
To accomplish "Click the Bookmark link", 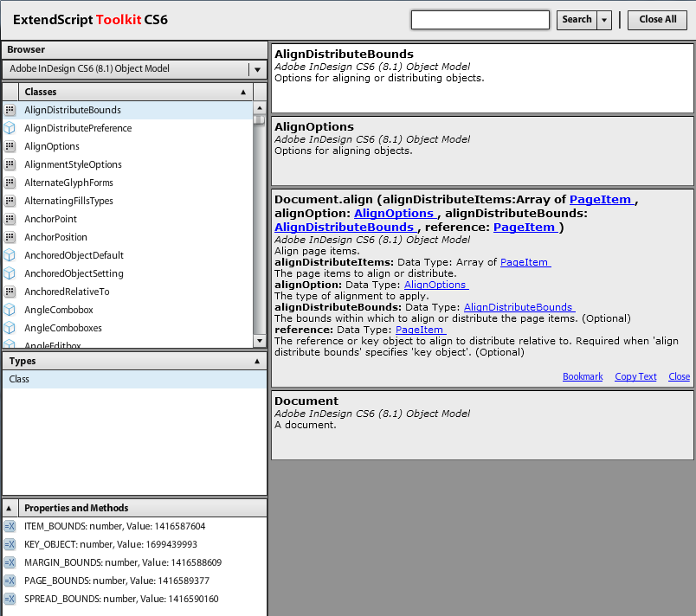I will click(583, 376).
